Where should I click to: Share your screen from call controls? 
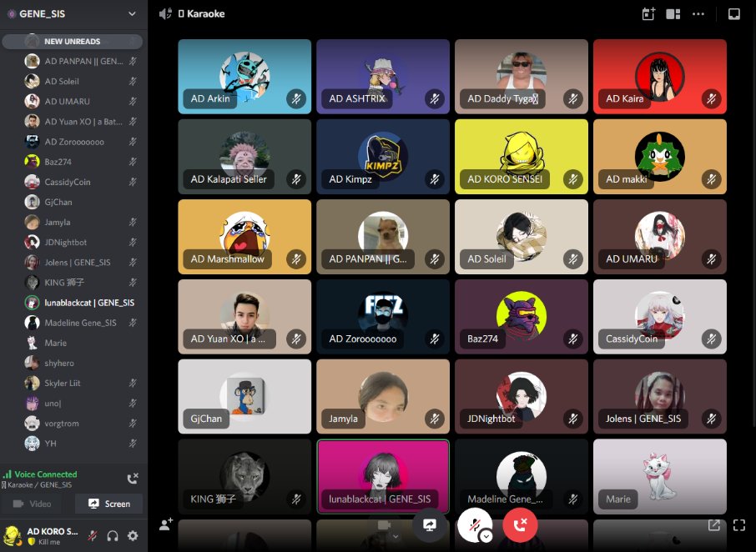click(x=429, y=524)
